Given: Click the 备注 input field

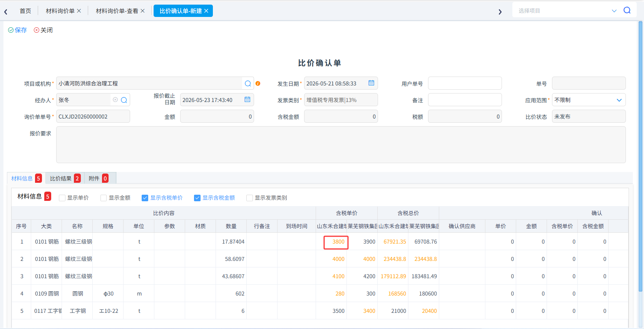Looking at the screenshot, I should tap(465, 100).
